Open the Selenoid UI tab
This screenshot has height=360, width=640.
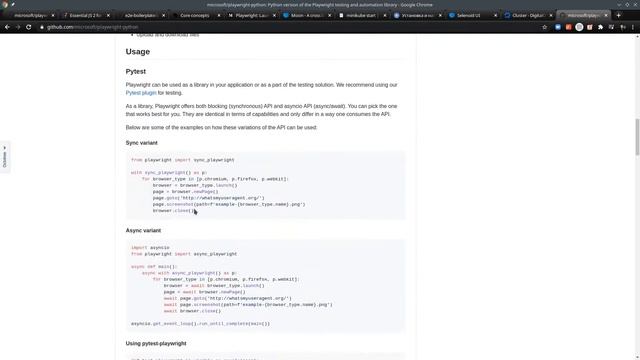(x=469, y=16)
